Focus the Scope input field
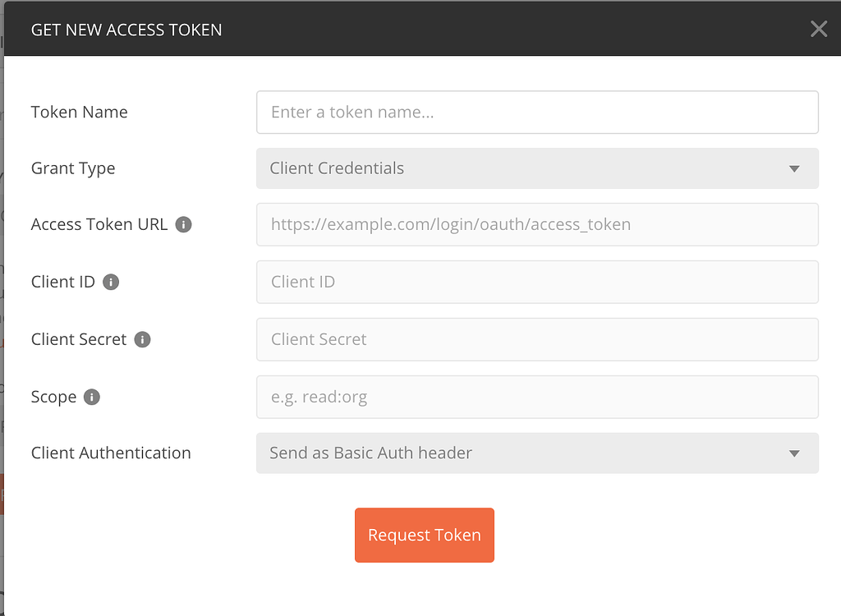Image resolution: width=841 pixels, height=616 pixels. 537,397
